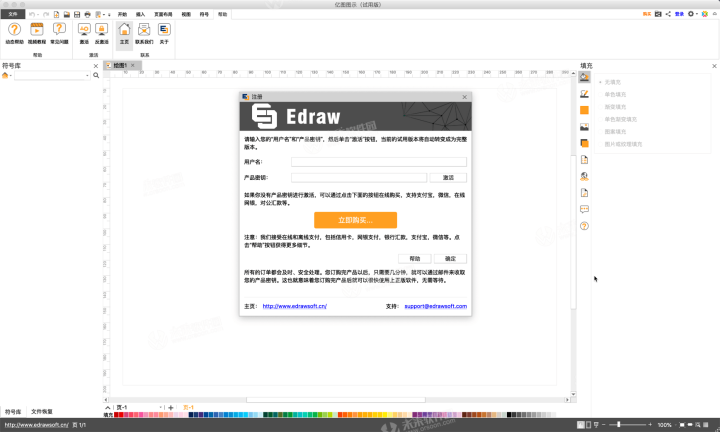Image resolution: width=720 pixels, height=432 pixels.
Task: Select the 单色渐变填充 radio option
Action: (x=618, y=119)
